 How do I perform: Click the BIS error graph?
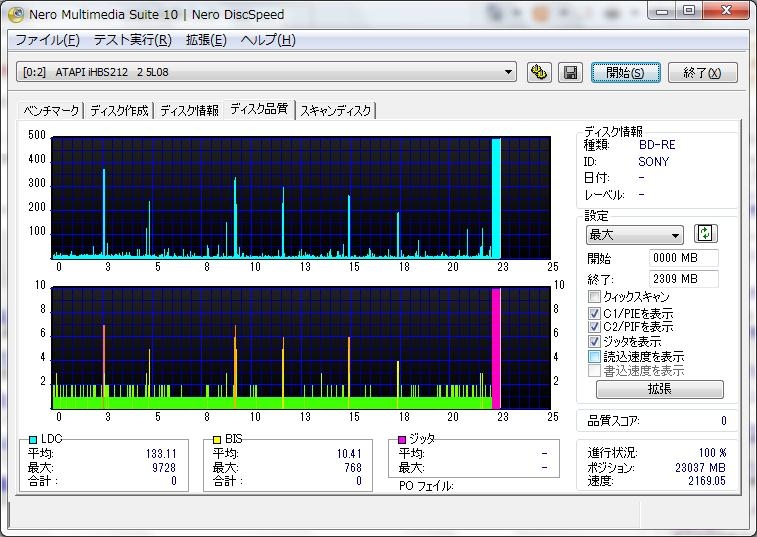pos(301,348)
